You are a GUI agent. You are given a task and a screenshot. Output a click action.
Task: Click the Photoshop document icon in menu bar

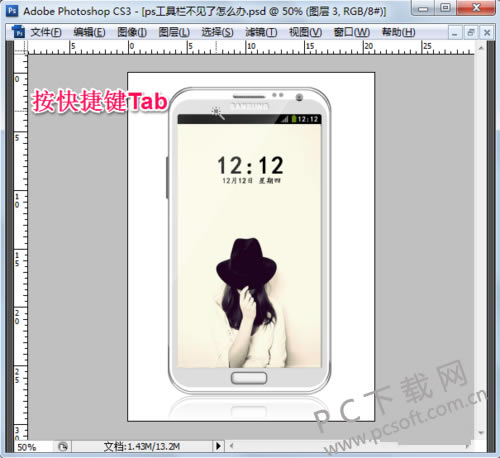[x=18, y=32]
